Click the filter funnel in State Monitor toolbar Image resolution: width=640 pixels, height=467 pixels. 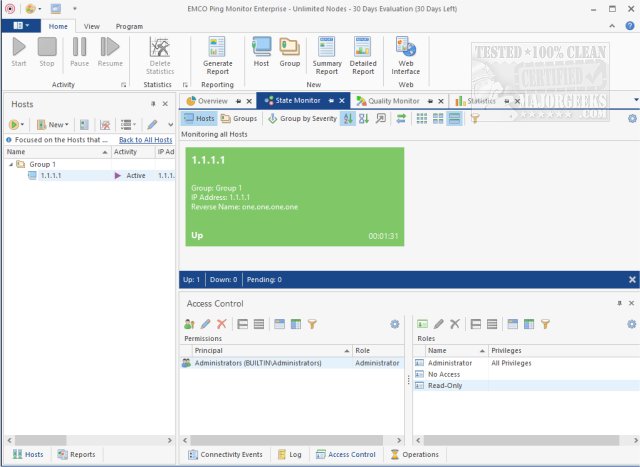pos(475,118)
